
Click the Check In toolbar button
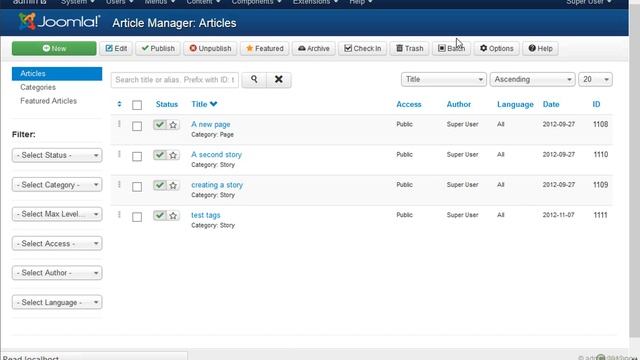click(362, 48)
